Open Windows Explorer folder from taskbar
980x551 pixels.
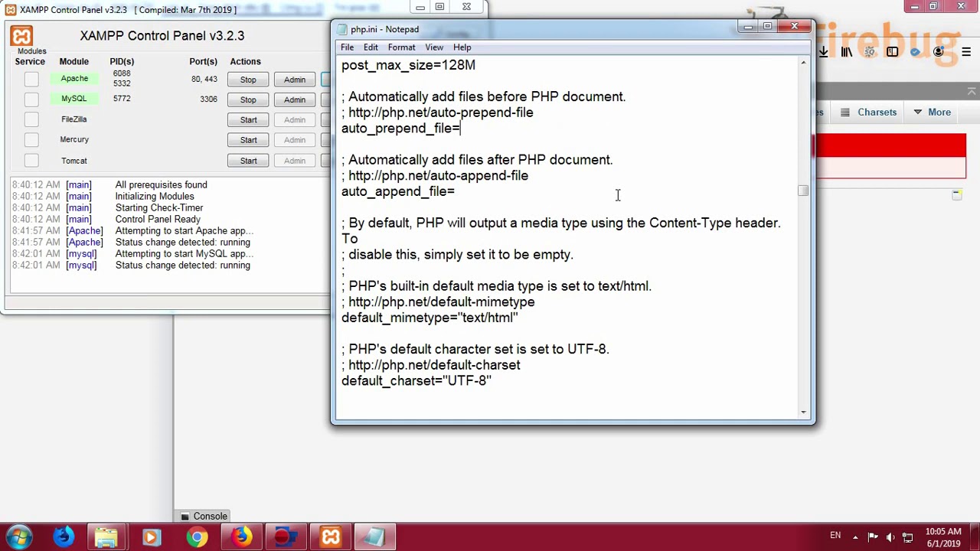(x=106, y=536)
